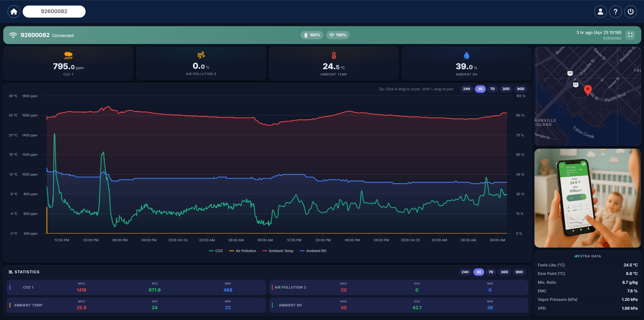Select 3D range in Statistics panel

(x=479, y=272)
